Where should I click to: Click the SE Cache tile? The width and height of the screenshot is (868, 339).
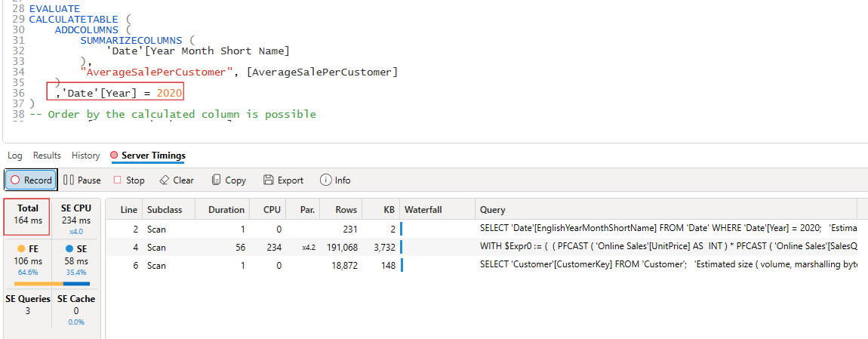click(75, 310)
